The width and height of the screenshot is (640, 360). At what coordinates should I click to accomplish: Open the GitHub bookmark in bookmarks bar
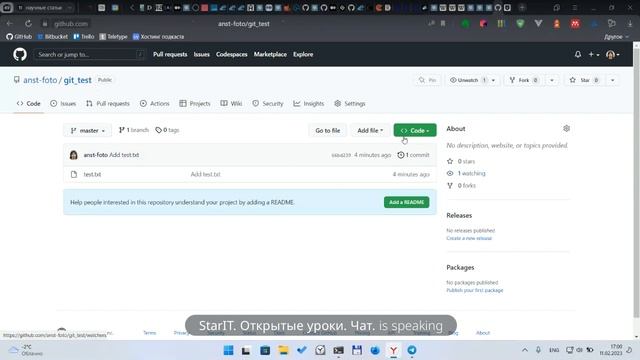tap(19, 37)
